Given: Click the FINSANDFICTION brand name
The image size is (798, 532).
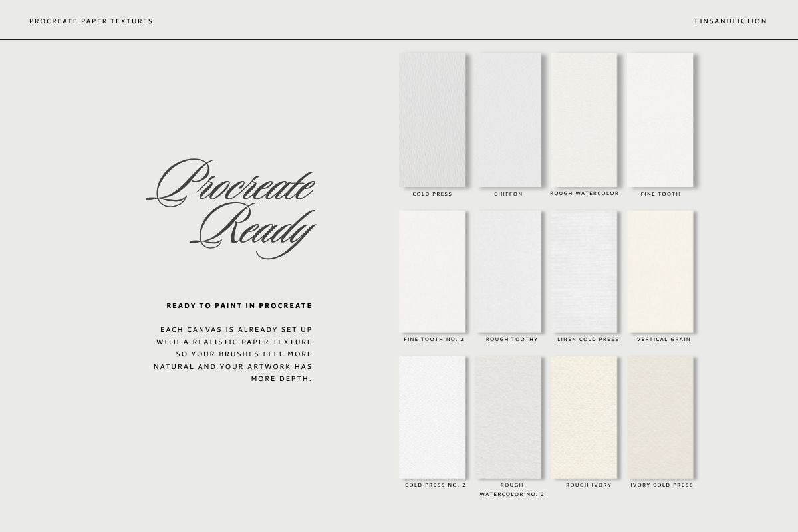Looking at the screenshot, I should pyautogui.click(x=730, y=21).
